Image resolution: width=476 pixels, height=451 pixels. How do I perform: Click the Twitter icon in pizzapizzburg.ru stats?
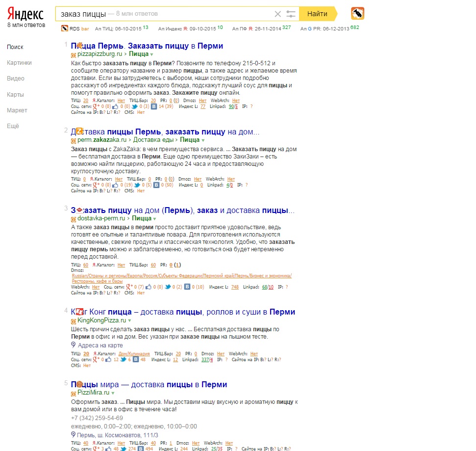pyautogui.click(x=135, y=106)
